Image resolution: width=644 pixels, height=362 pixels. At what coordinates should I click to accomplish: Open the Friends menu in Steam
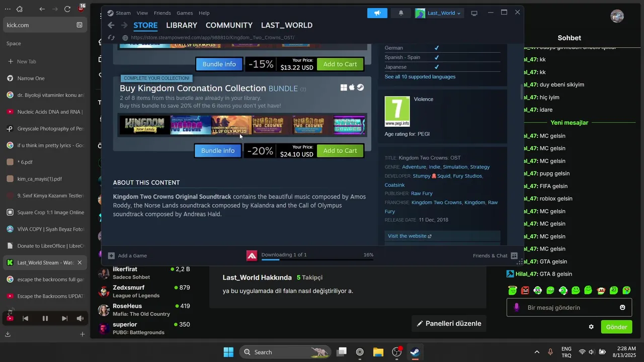click(162, 13)
